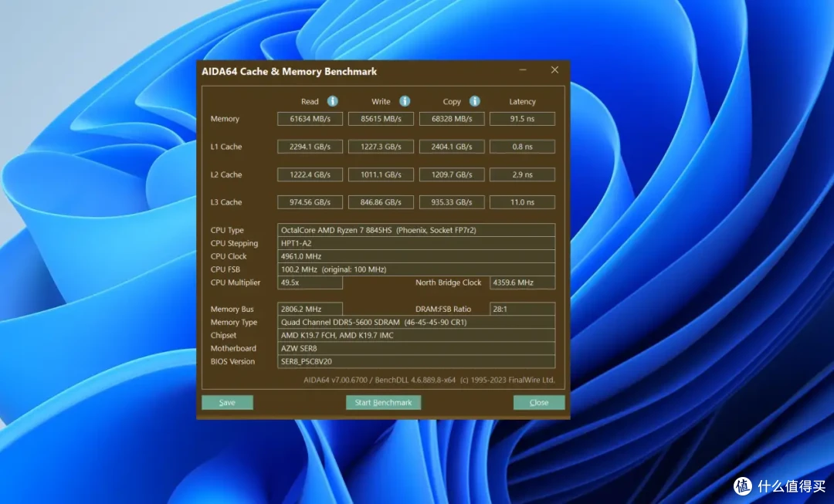This screenshot has height=504, width=834.
Task: Click the Close button at bottom
Action: [x=539, y=402]
